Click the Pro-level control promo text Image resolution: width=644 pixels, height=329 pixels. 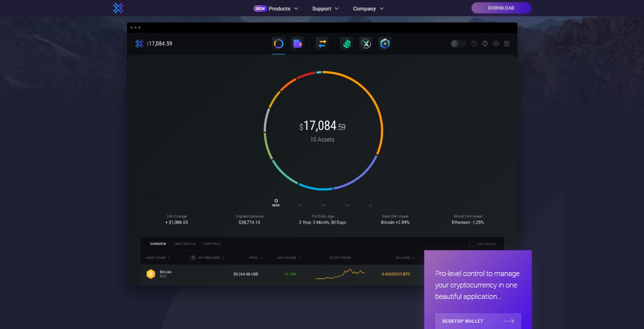pos(477,285)
